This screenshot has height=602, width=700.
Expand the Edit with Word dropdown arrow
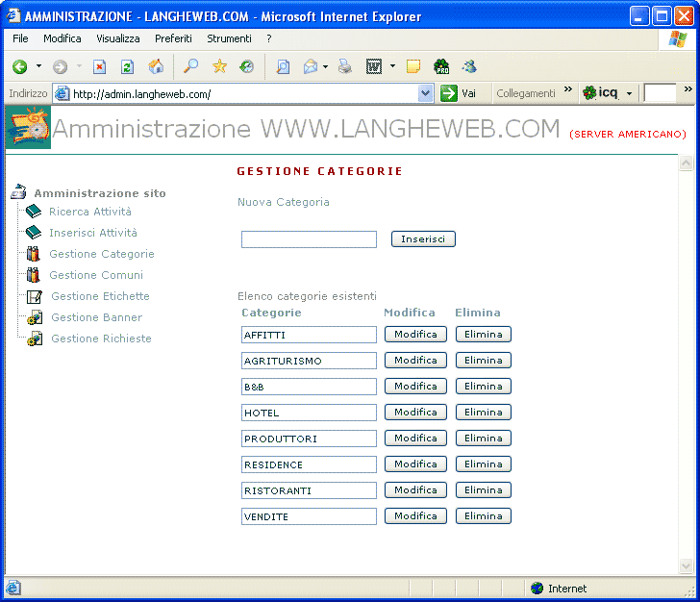point(392,66)
